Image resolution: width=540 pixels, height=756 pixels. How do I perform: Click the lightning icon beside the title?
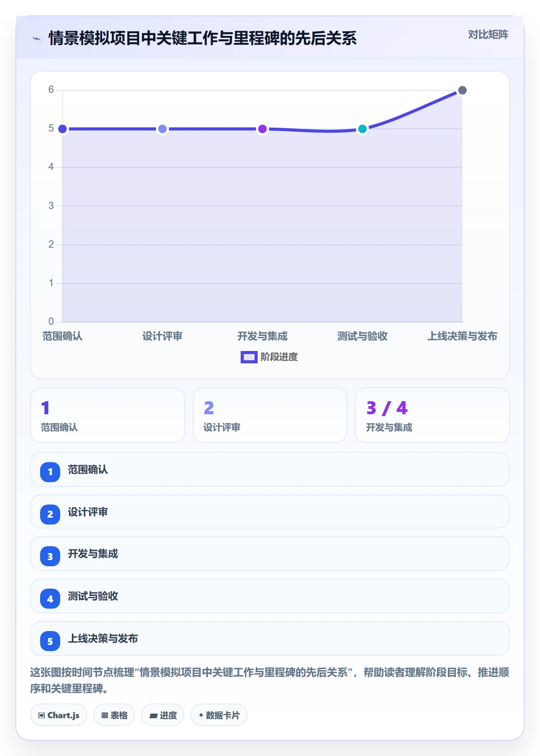[37, 39]
